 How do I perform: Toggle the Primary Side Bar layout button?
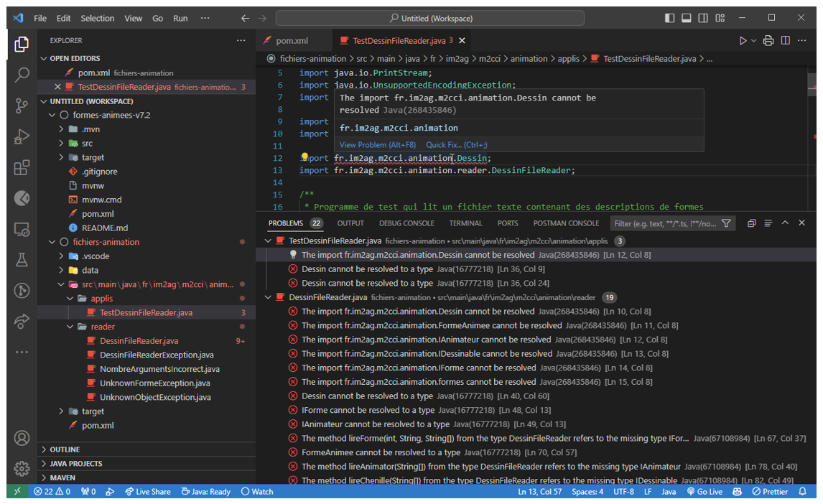(x=669, y=18)
